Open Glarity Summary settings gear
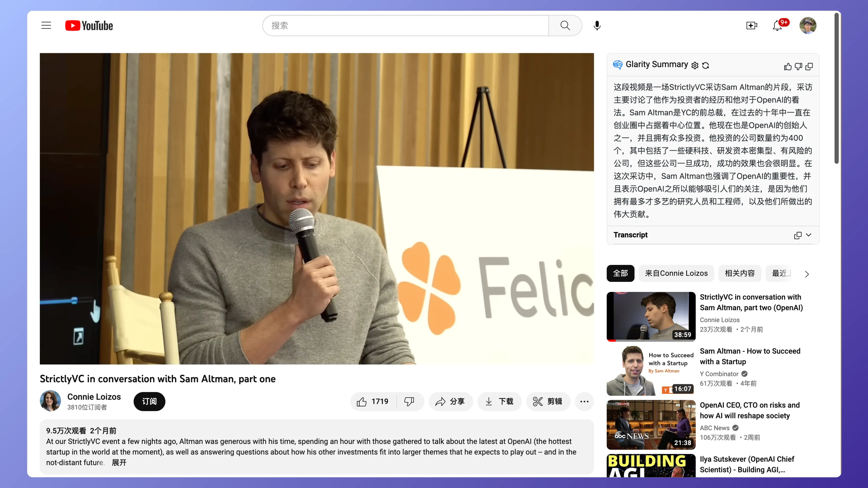 tap(695, 65)
